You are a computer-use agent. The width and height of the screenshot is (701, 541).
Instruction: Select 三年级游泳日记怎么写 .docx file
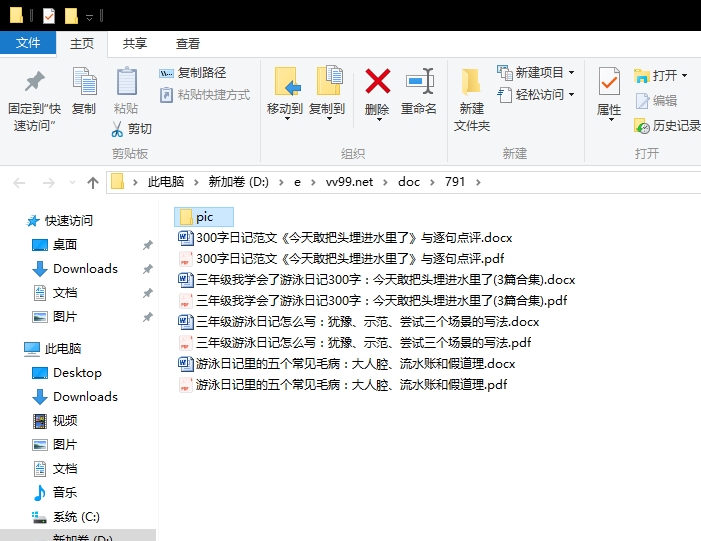[x=359, y=321]
